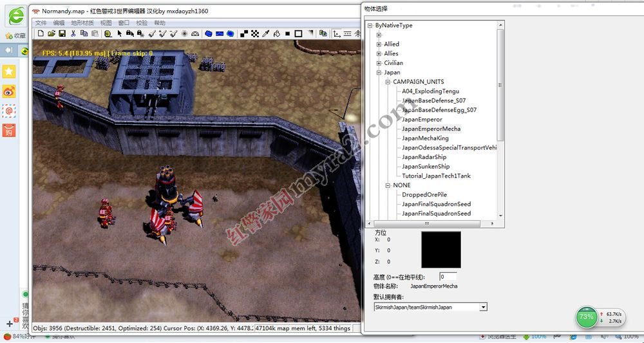644x343 pixels.
Task: Select the lock with arrow tool
Action: point(130,33)
